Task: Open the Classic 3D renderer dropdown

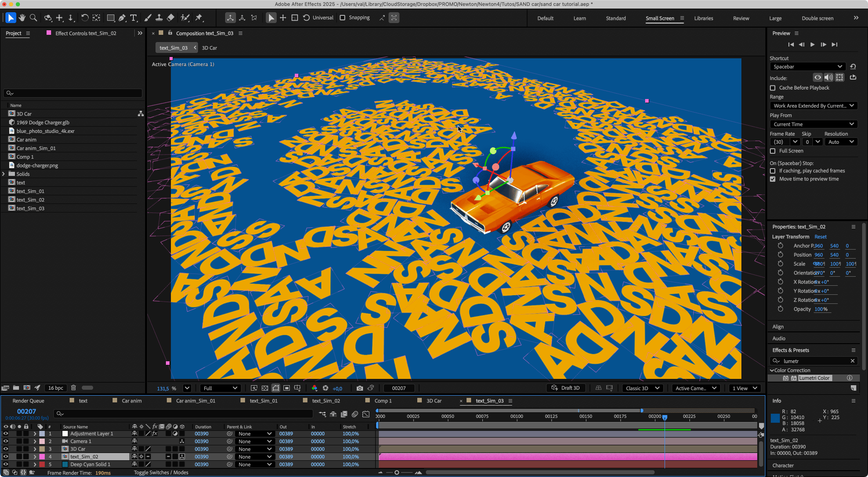Action: click(x=642, y=388)
